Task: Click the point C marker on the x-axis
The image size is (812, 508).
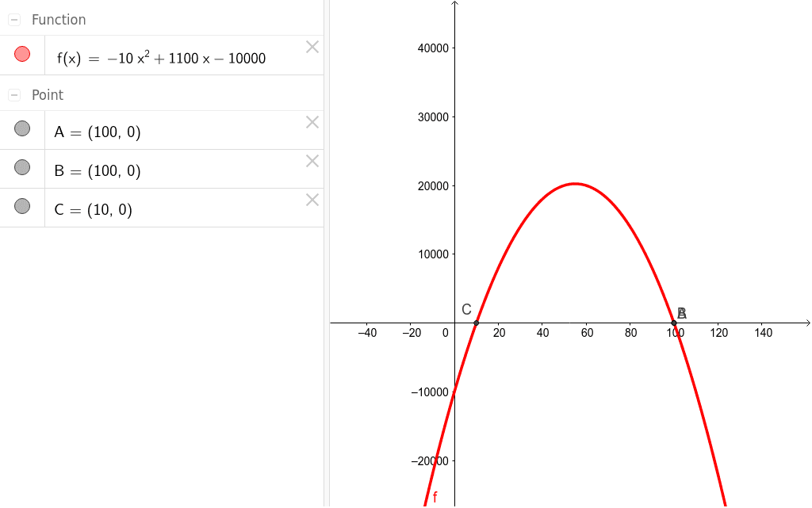Action: coord(477,322)
